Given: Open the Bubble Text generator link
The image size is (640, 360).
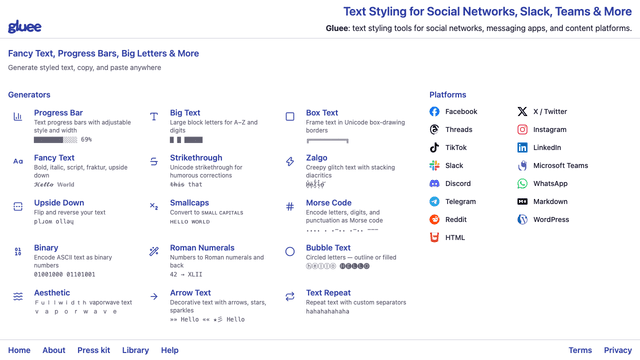Looking at the screenshot, I should click(x=328, y=247).
